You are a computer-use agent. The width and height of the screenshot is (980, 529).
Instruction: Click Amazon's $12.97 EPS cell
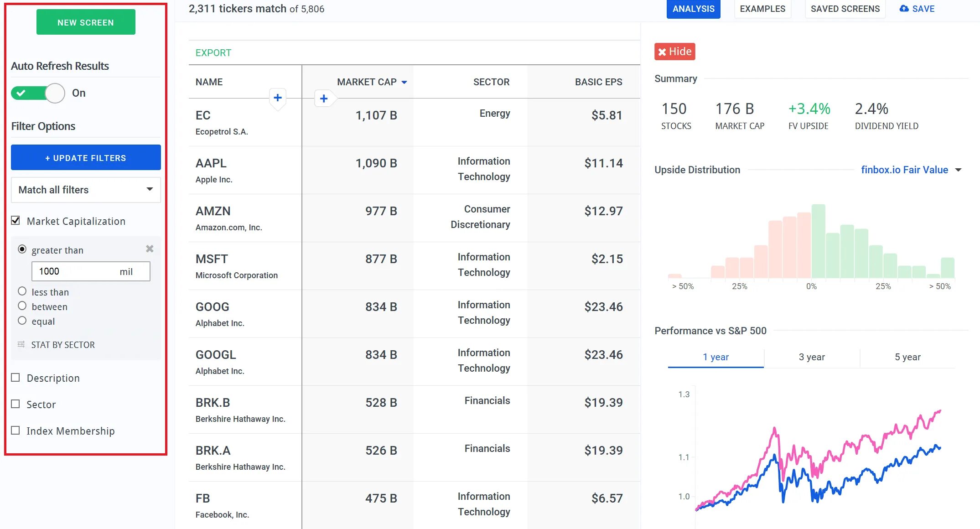coord(603,211)
